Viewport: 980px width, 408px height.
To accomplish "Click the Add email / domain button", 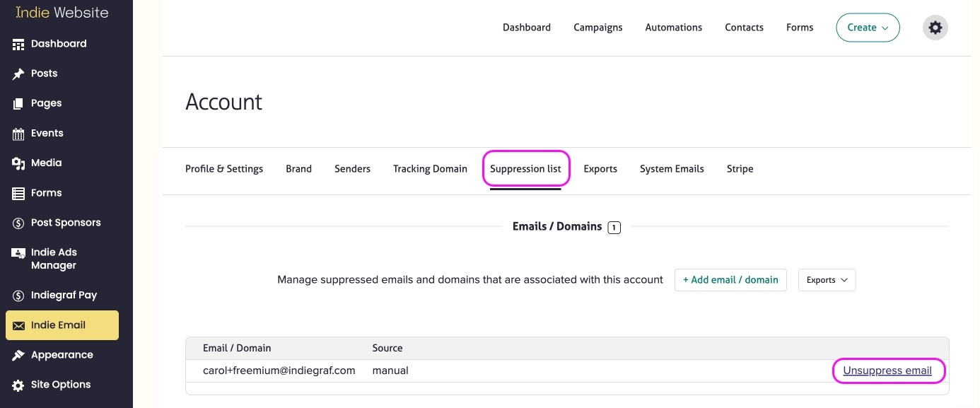I will tap(730, 280).
